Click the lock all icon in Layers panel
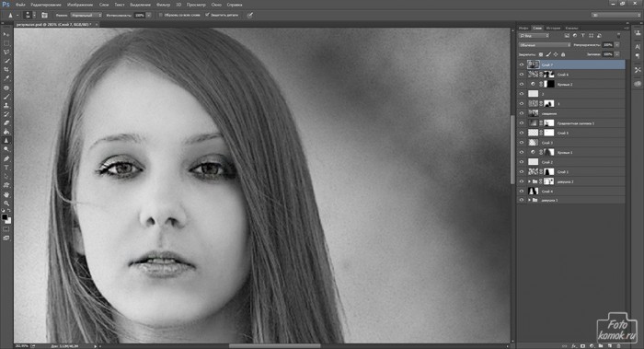The height and width of the screenshot is (349, 644). tap(563, 54)
